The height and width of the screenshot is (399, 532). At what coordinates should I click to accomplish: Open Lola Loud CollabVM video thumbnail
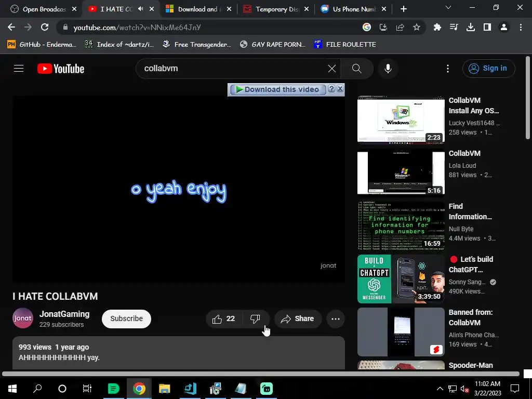[x=401, y=172]
